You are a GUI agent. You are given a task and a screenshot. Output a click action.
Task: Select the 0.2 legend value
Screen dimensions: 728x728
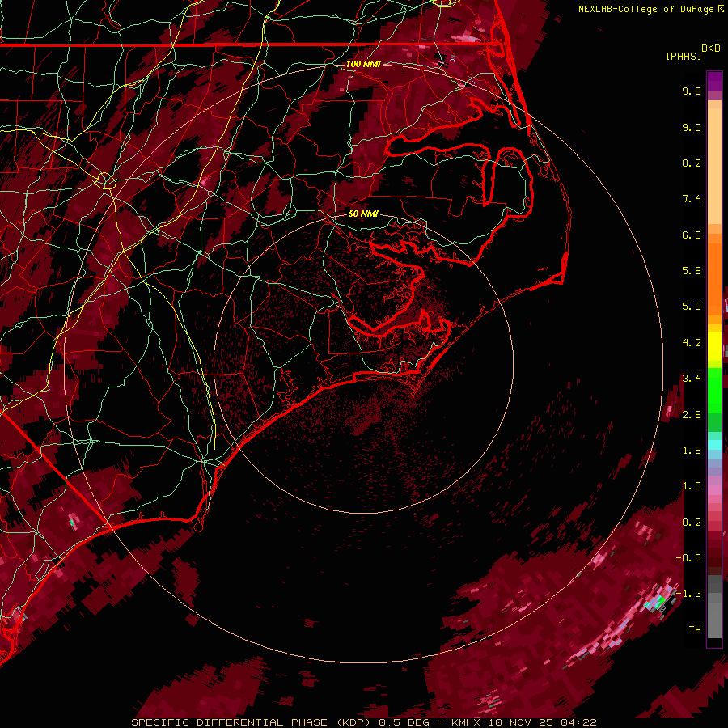coord(692,523)
